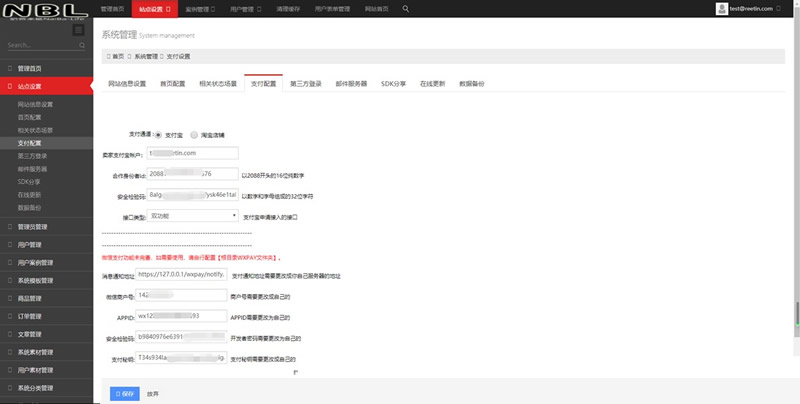Viewport: 800px width, 404px height.
Task: Click the 支付秘钥 input field
Action: [x=181, y=358]
